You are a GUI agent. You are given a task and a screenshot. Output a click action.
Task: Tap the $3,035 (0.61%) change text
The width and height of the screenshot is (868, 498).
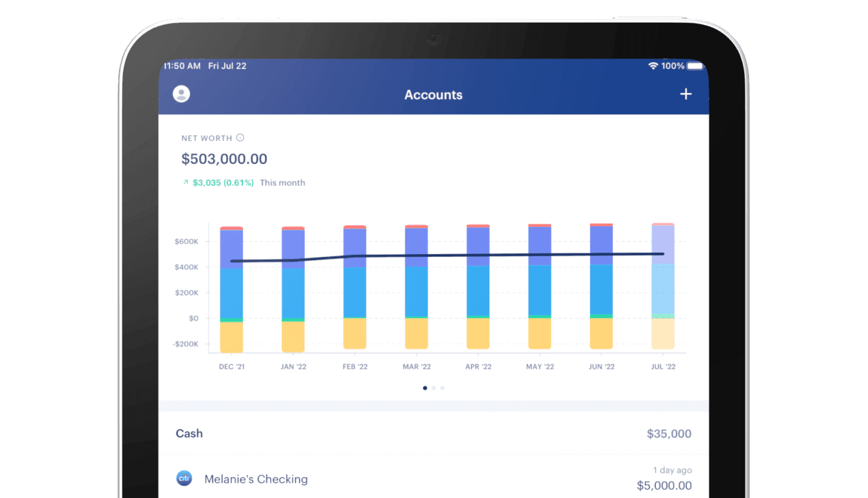click(223, 182)
